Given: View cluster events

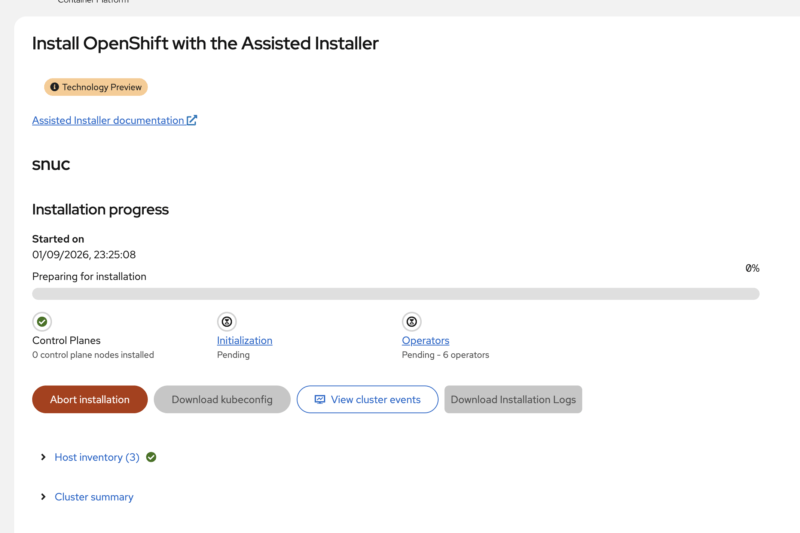Looking at the screenshot, I should [x=367, y=399].
